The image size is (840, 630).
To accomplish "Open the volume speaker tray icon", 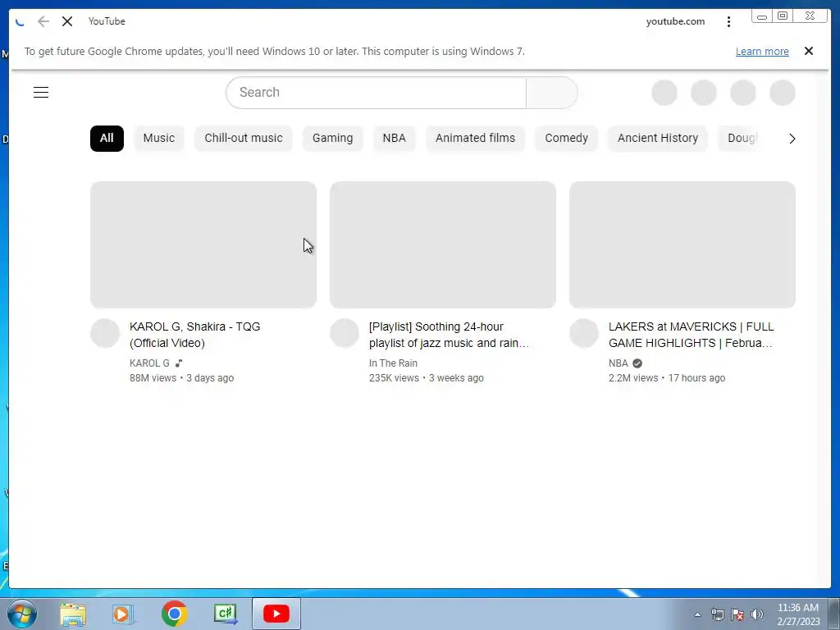I will (757, 614).
